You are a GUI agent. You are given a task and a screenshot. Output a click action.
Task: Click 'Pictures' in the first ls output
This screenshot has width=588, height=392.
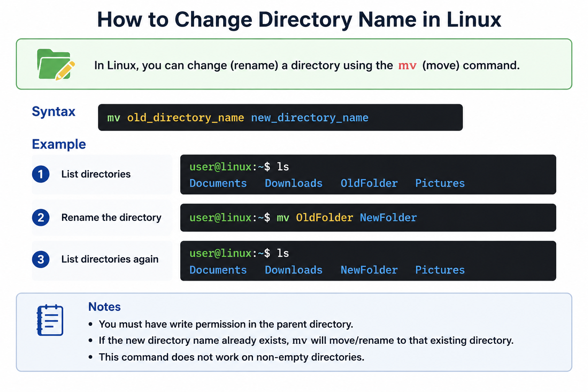pos(440,183)
